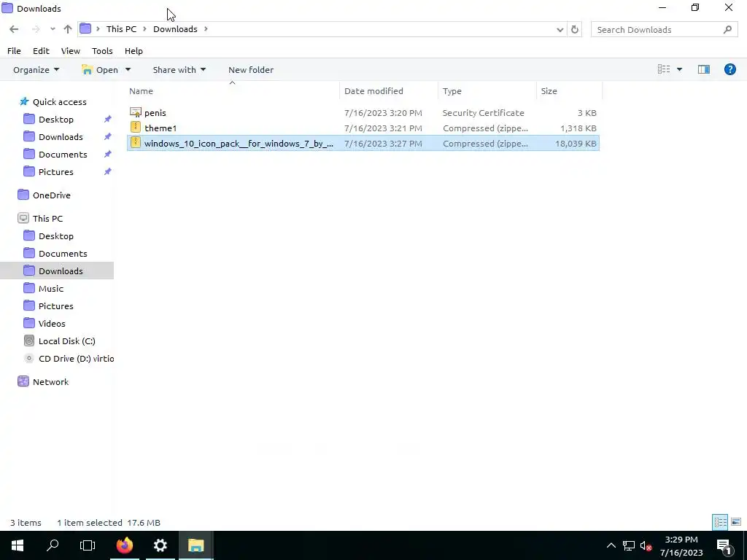
Task: Open Windows Explorer help
Action: [729, 69]
